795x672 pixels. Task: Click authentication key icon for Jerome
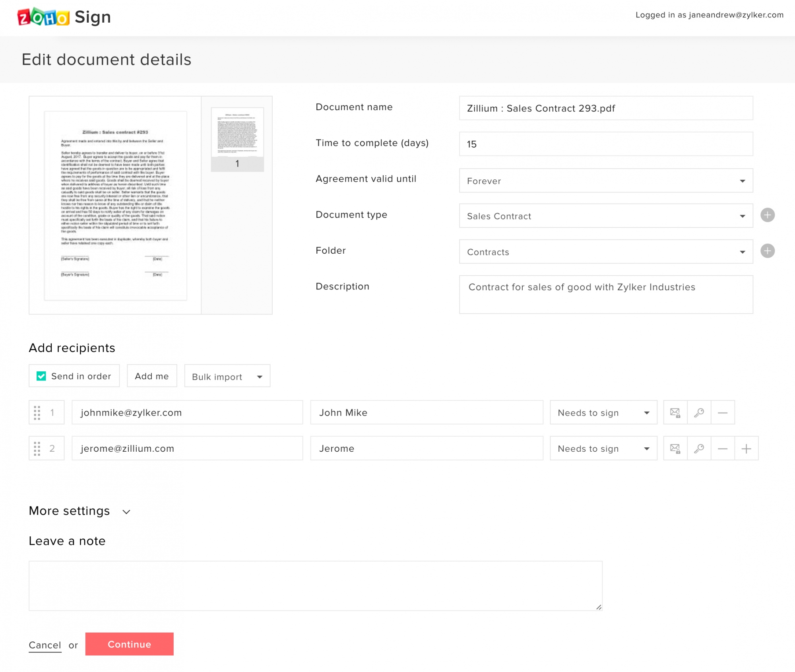(699, 448)
